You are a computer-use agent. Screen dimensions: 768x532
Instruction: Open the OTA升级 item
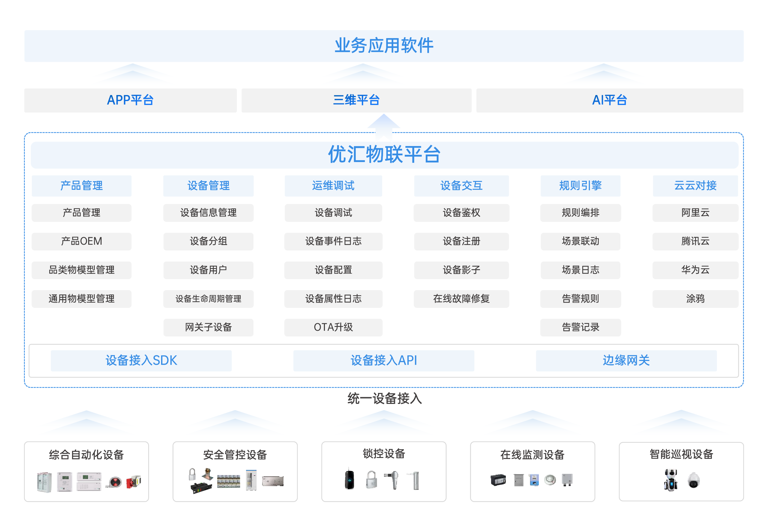333,327
